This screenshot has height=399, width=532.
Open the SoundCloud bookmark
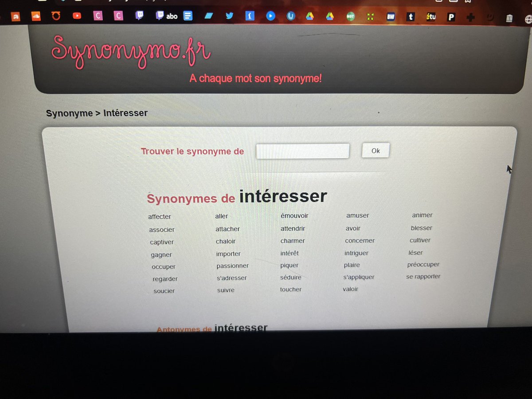[x=36, y=16]
